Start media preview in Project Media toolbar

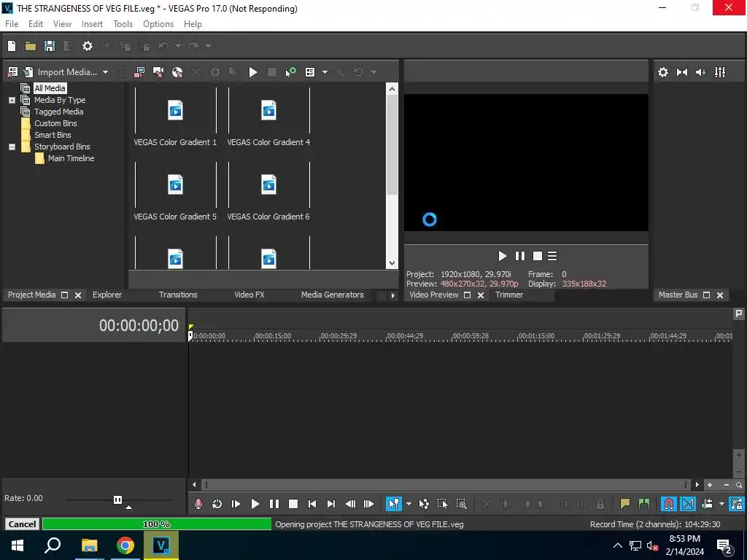[x=253, y=72]
